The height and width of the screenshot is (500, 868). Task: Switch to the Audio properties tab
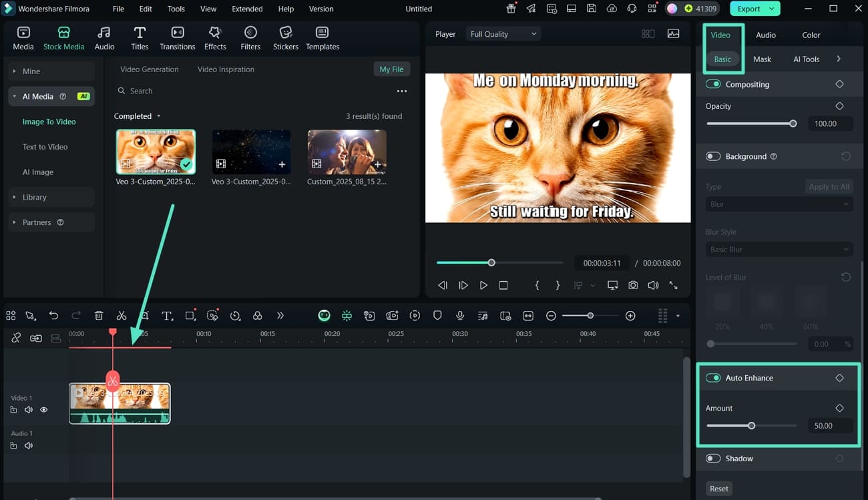pyautogui.click(x=766, y=35)
